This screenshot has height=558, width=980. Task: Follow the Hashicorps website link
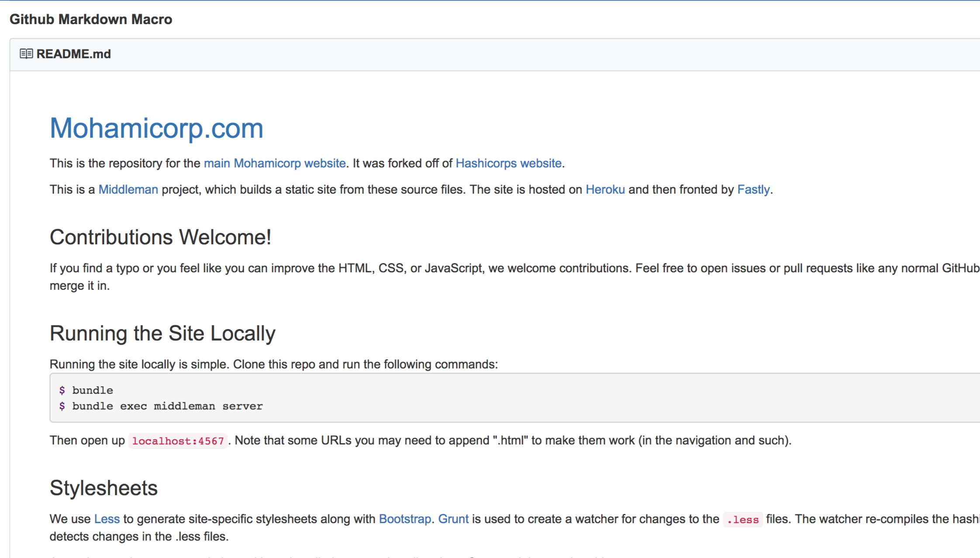[508, 163]
